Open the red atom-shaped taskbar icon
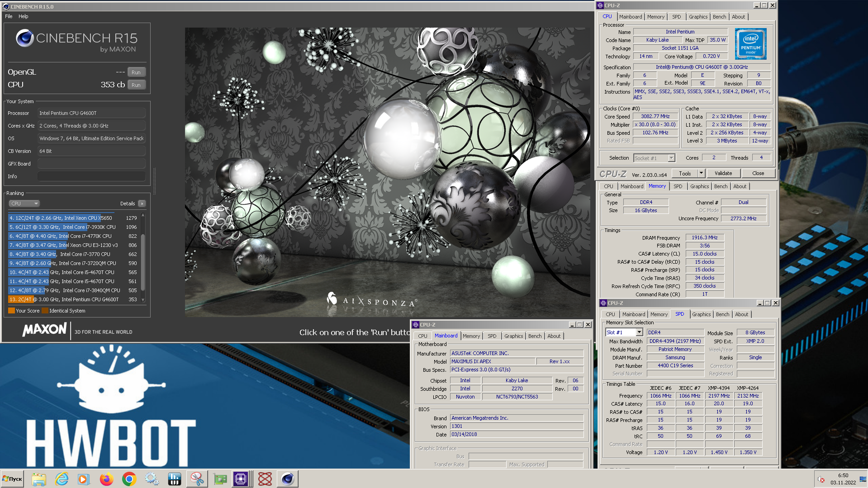The width and height of the screenshot is (868, 488). [x=265, y=479]
